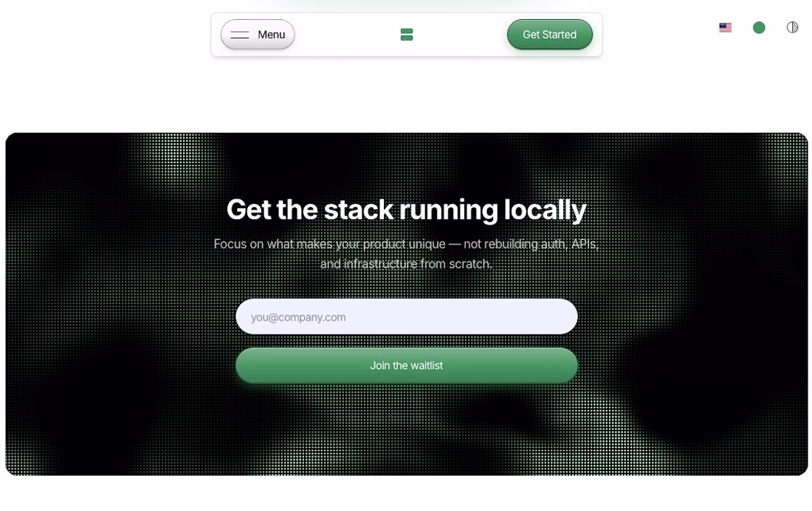Click the Join the waitlist button
The image size is (812, 511).
[407, 366]
